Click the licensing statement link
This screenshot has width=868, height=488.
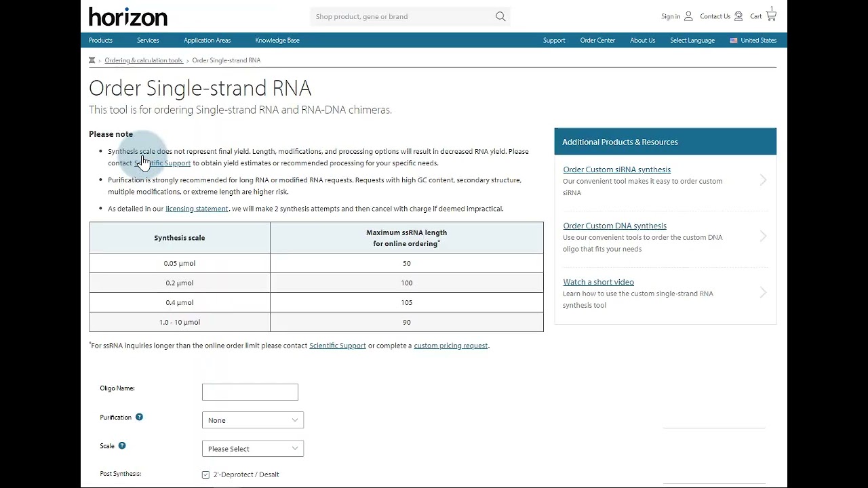point(197,209)
